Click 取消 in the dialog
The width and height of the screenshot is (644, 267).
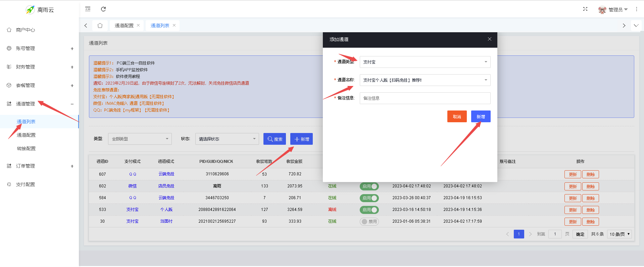pos(457,117)
